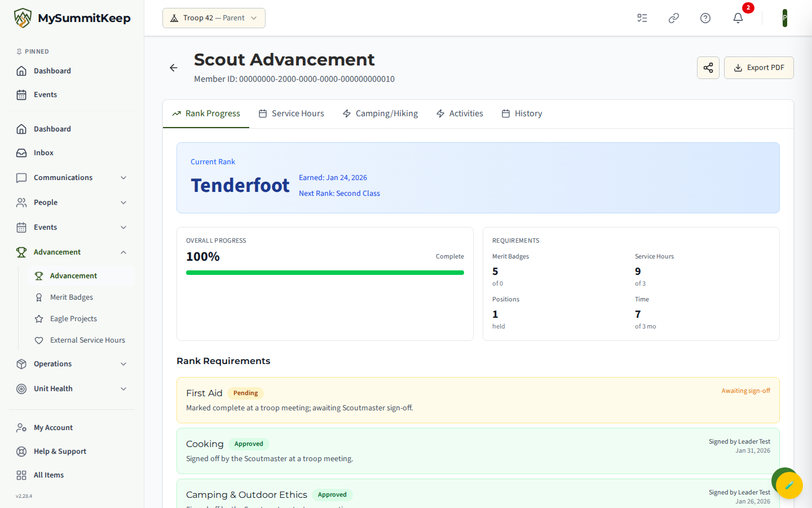Open the Inbox sidebar item
812x508 pixels.
(x=72, y=152)
